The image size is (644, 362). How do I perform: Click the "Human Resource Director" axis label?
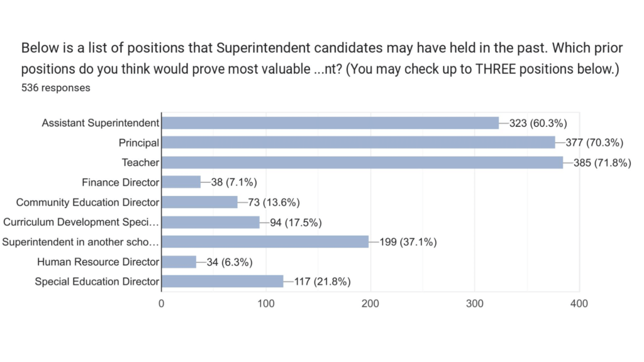(98, 261)
